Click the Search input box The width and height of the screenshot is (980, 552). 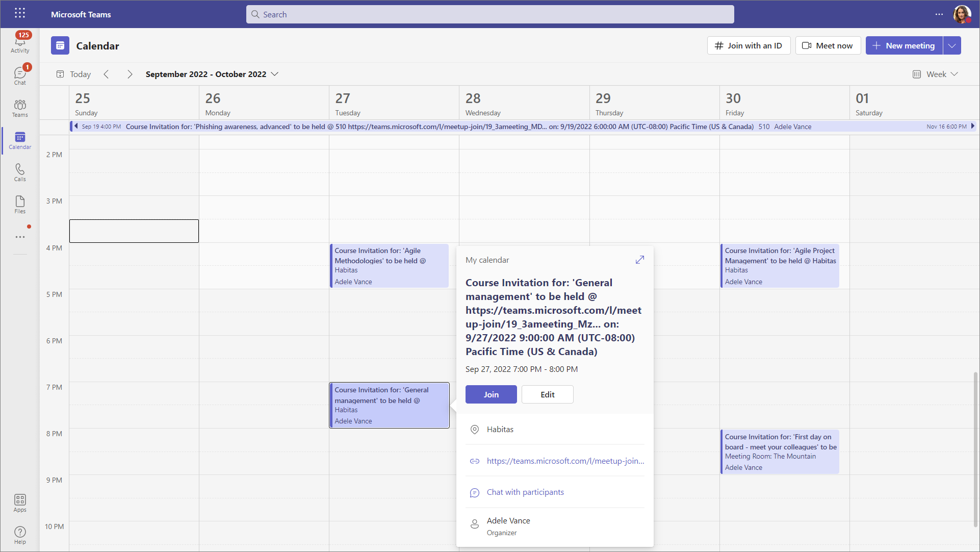(489, 14)
